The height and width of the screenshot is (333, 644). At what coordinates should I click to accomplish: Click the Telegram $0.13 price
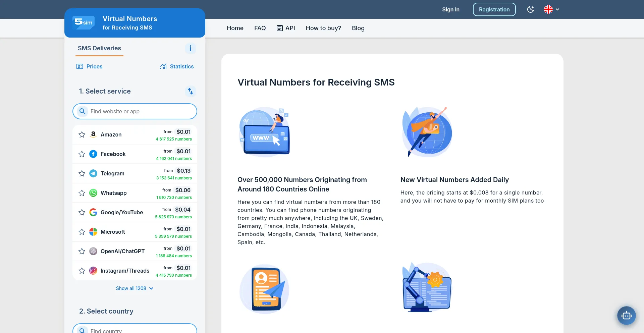[x=183, y=171]
